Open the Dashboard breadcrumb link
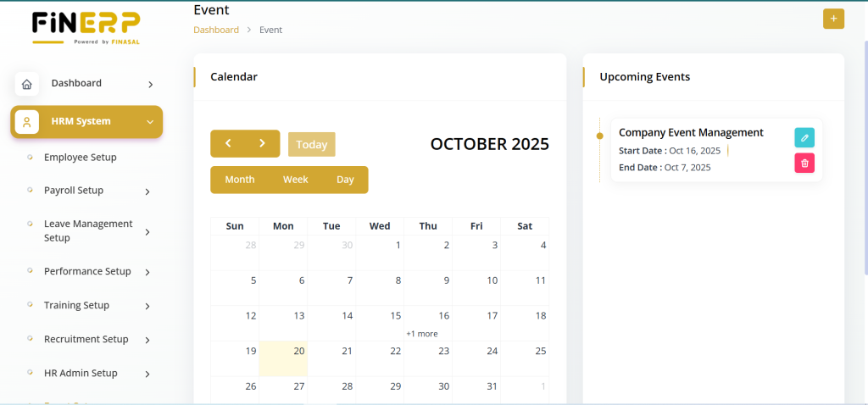This screenshot has width=868, height=405. click(216, 30)
